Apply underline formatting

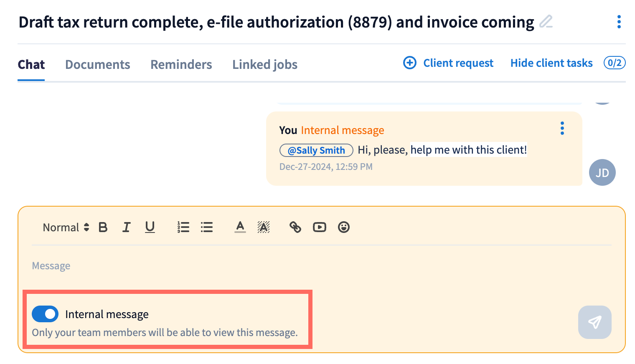click(150, 227)
